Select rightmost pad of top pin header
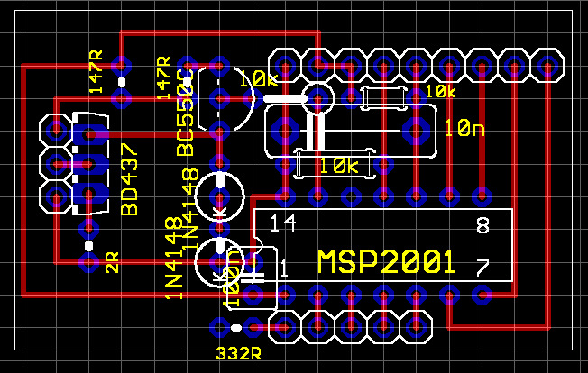 click(547, 66)
